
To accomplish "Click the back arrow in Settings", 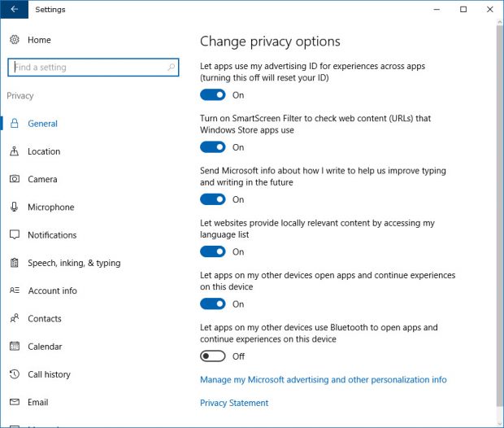I will coord(14,9).
